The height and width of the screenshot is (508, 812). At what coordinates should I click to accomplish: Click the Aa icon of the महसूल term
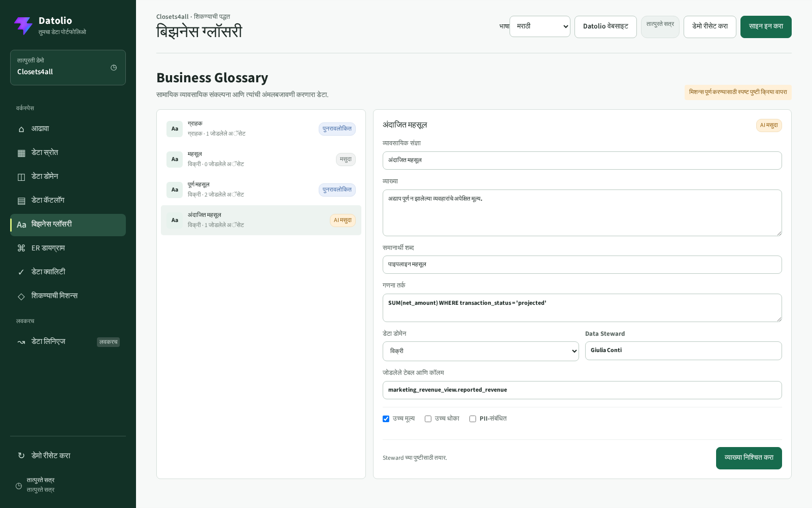(175, 160)
